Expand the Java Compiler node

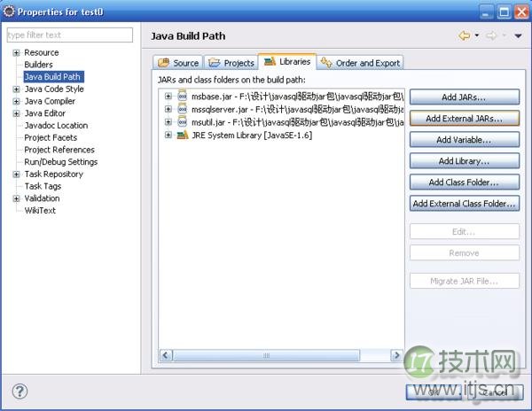[x=16, y=101]
